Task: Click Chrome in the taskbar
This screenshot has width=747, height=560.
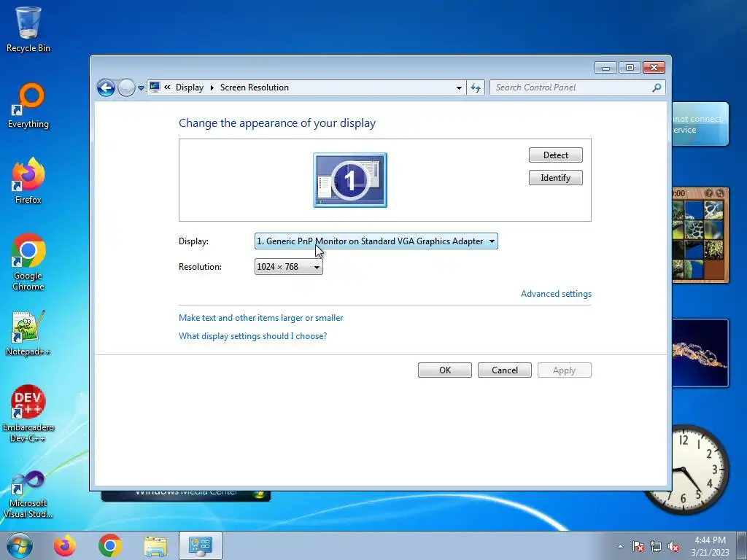Action: pyautogui.click(x=110, y=545)
